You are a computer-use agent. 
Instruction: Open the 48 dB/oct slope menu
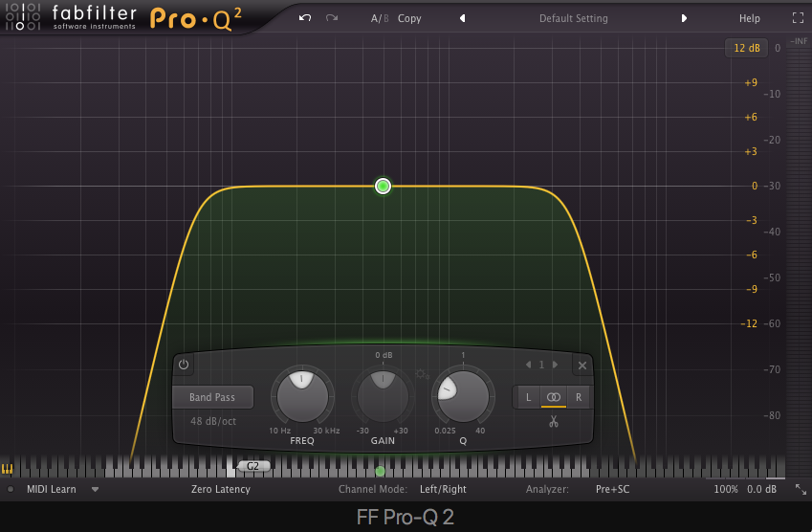tap(213, 421)
